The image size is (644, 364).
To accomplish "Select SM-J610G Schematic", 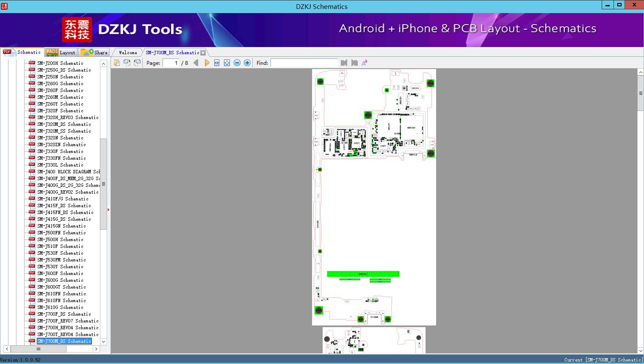I will coord(60,307).
